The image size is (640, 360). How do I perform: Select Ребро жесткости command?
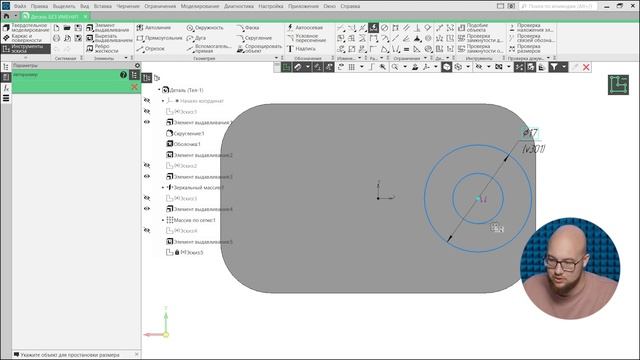(x=102, y=49)
